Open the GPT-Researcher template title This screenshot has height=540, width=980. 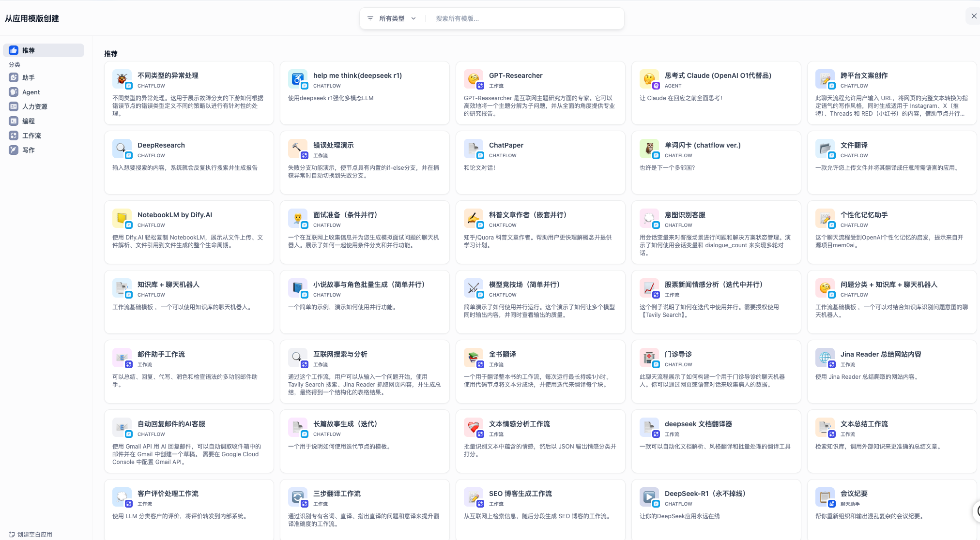(515, 75)
